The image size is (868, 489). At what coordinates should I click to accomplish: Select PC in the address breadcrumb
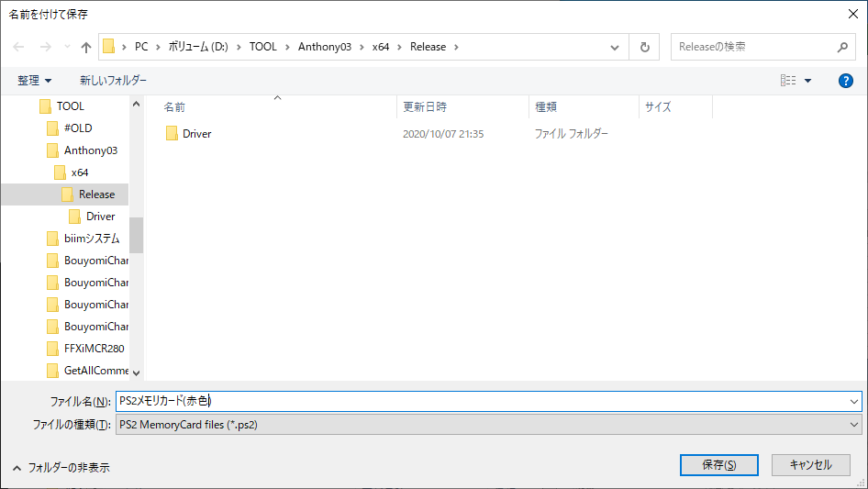141,47
